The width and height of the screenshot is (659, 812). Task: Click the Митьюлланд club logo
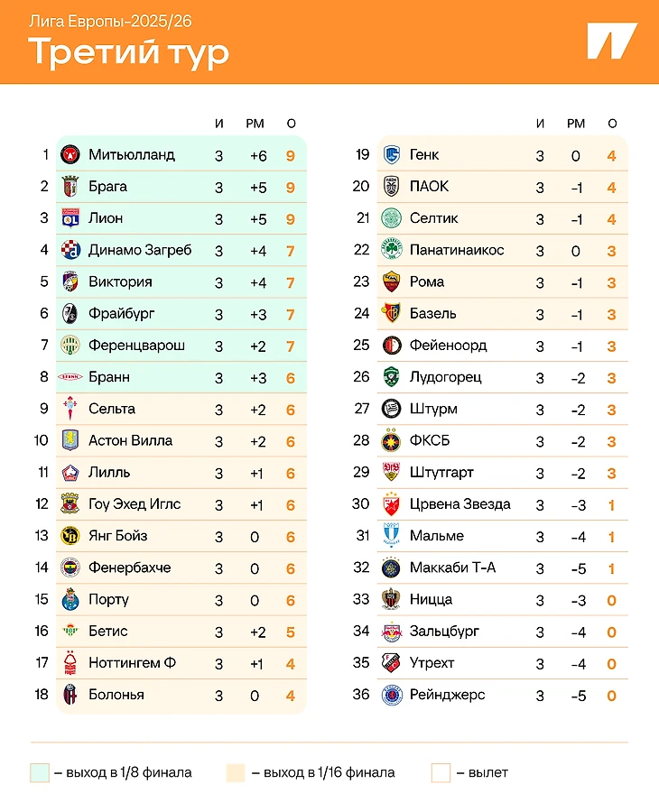[x=70, y=155]
